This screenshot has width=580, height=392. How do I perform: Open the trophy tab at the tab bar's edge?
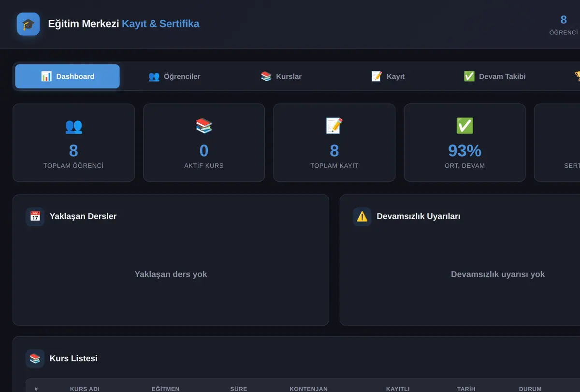tap(577, 76)
